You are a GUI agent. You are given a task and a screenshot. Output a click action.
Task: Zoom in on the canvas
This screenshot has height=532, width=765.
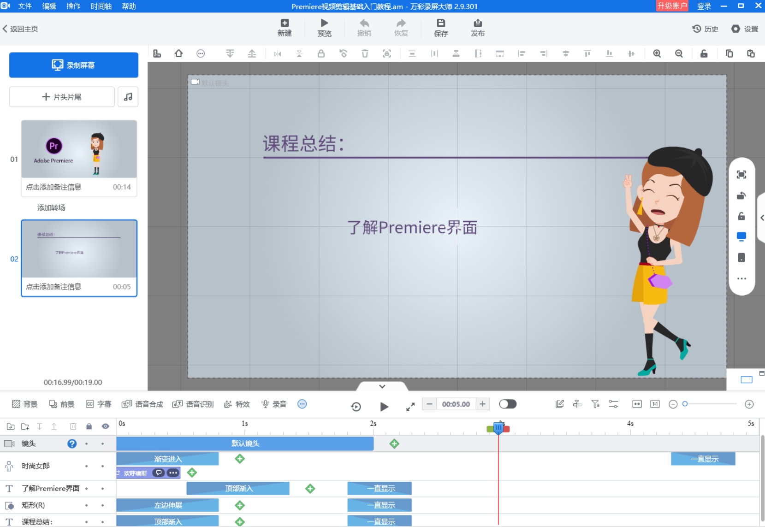pos(657,53)
